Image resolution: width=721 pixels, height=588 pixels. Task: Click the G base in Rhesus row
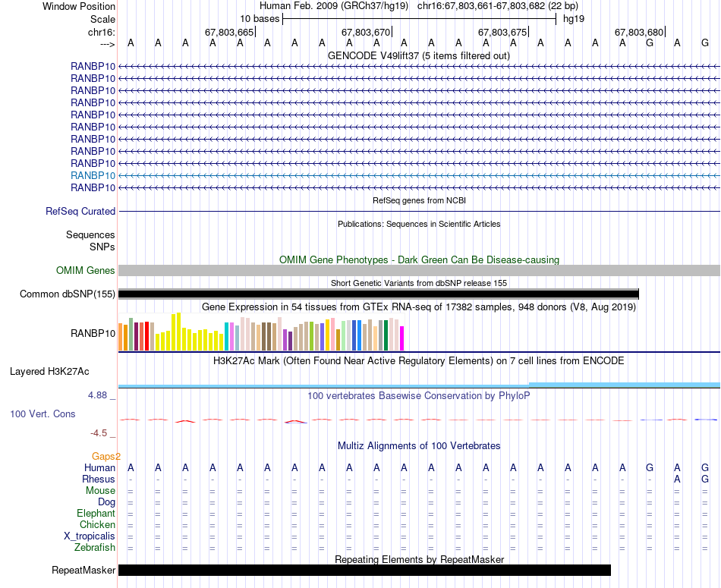tap(705, 479)
